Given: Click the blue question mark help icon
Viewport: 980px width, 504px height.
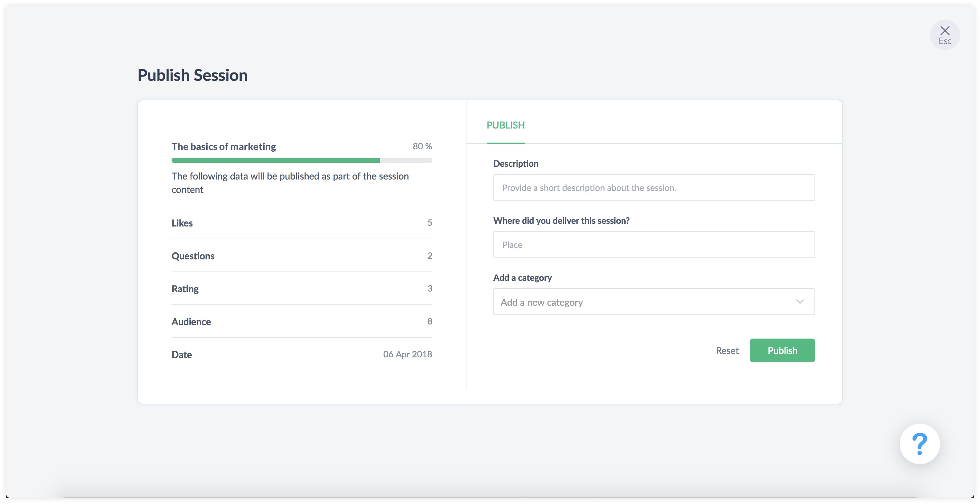Looking at the screenshot, I should pyautogui.click(x=919, y=444).
